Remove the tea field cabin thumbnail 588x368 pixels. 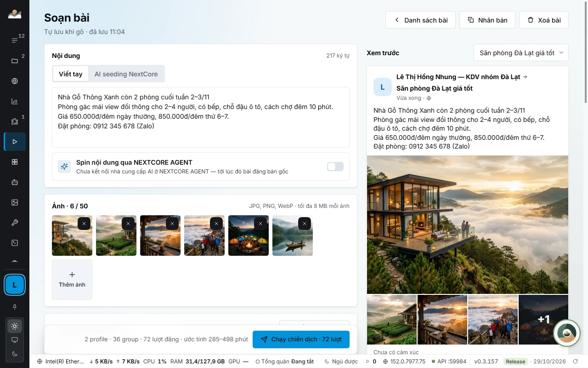pyautogui.click(x=128, y=224)
